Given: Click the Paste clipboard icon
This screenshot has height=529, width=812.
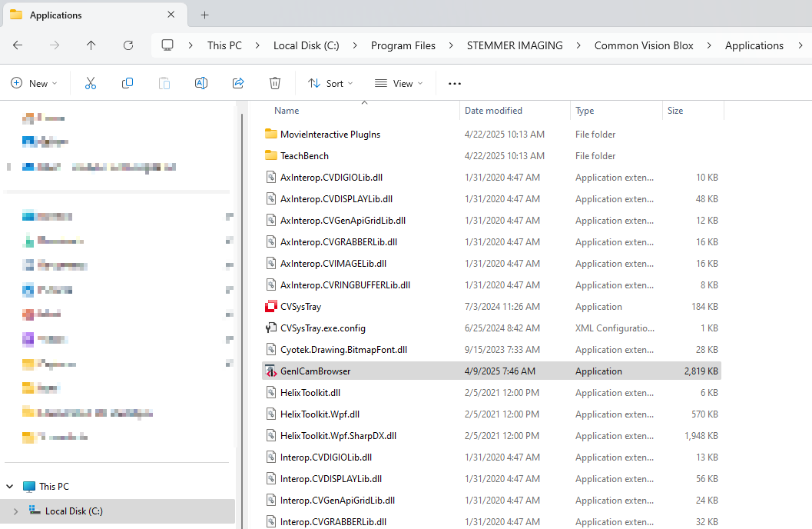Looking at the screenshot, I should tap(164, 83).
